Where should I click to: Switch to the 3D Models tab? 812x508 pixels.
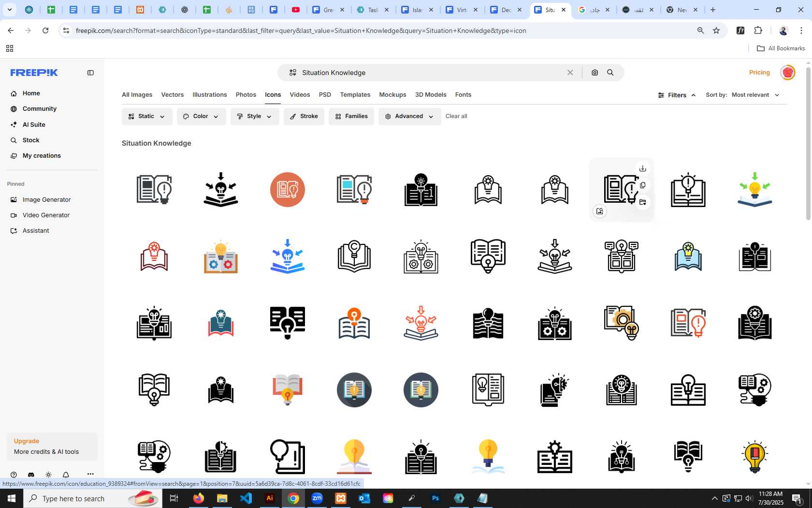tap(431, 95)
